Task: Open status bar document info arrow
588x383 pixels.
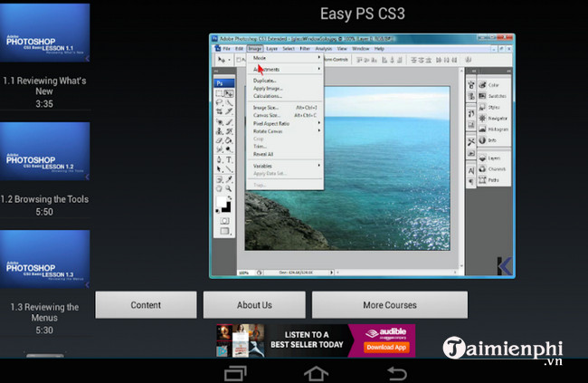Action: [331, 273]
